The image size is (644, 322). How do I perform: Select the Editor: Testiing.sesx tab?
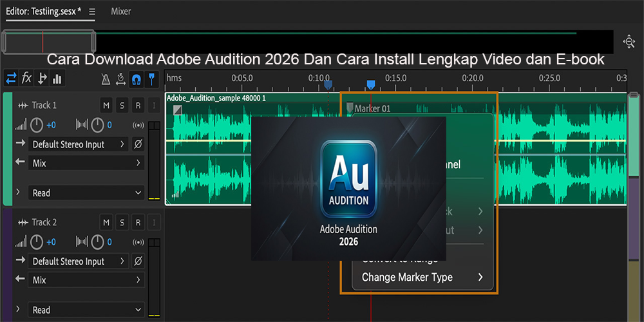point(44,12)
